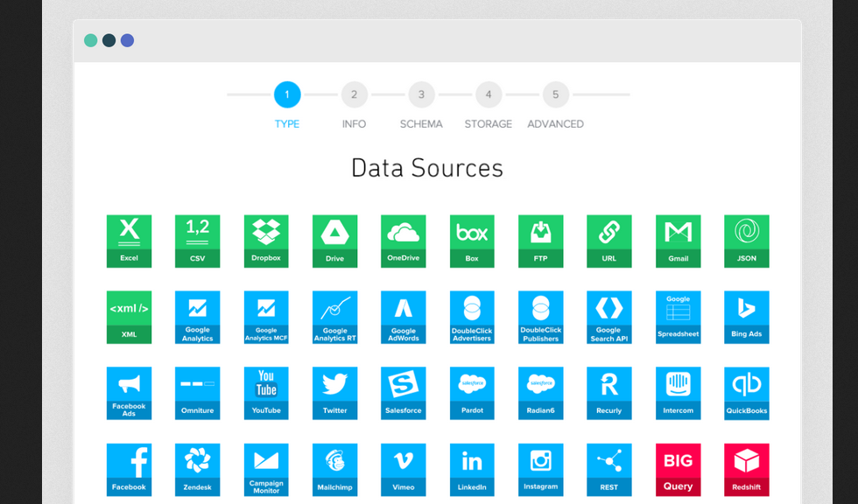Viewport: 858px width, 504px height.
Task: Open step 4 Storage
Action: click(x=489, y=94)
